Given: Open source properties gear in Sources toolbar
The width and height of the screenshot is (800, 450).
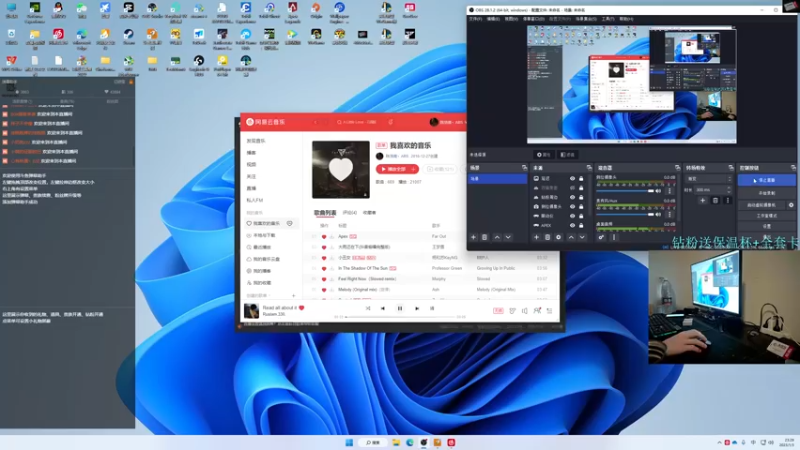Looking at the screenshot, I should pyautogui.click(x=558, y=237).
